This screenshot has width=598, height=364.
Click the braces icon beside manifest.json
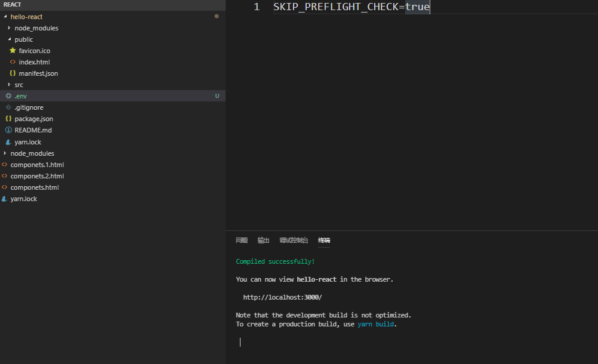(13, 73)
